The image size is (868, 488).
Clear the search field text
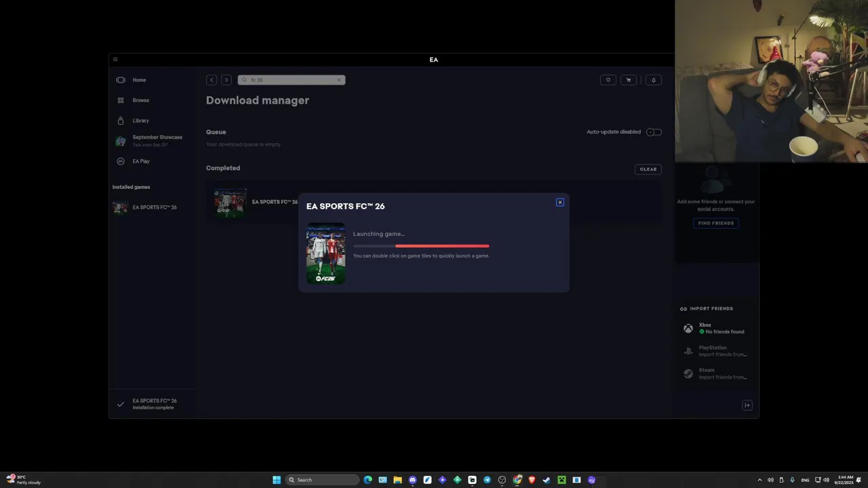[x=339, y=80]
